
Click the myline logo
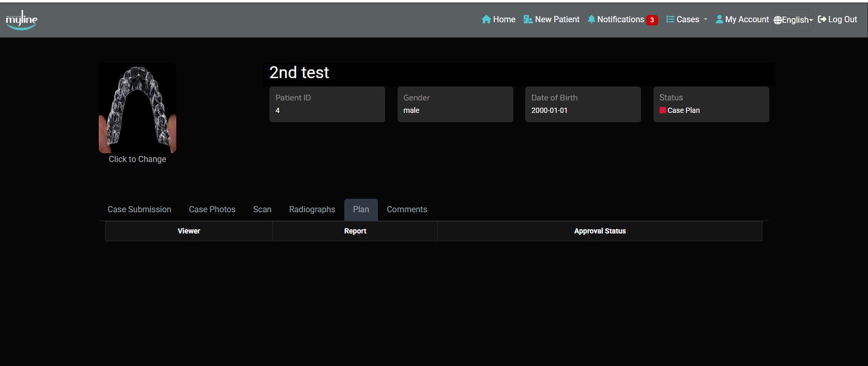21,20
